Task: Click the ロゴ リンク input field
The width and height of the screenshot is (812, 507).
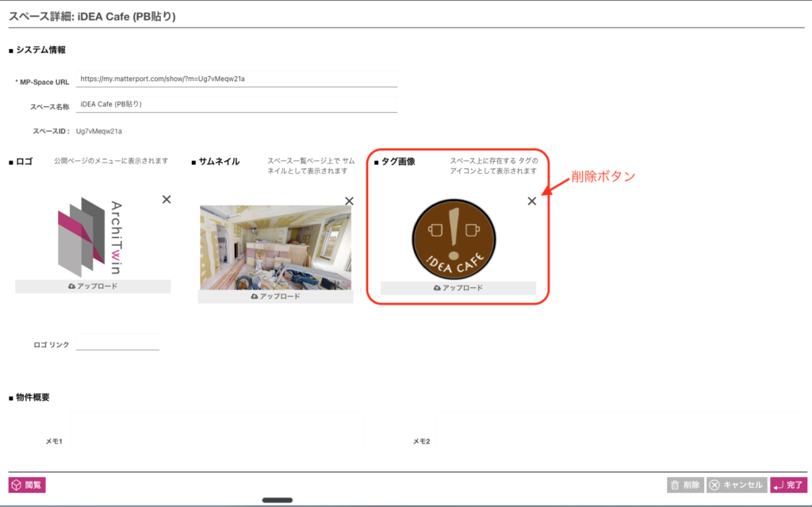Action: point(117,344)
